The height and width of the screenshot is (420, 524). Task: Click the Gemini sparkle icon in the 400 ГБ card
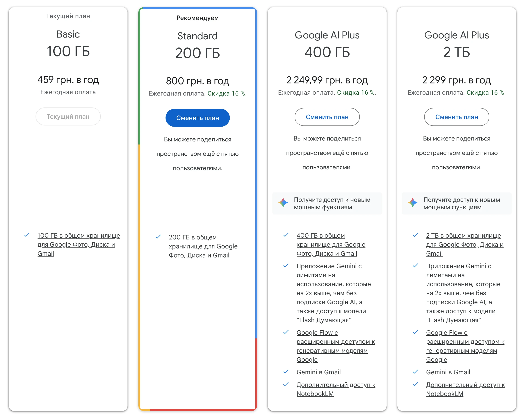pos(283,203)
